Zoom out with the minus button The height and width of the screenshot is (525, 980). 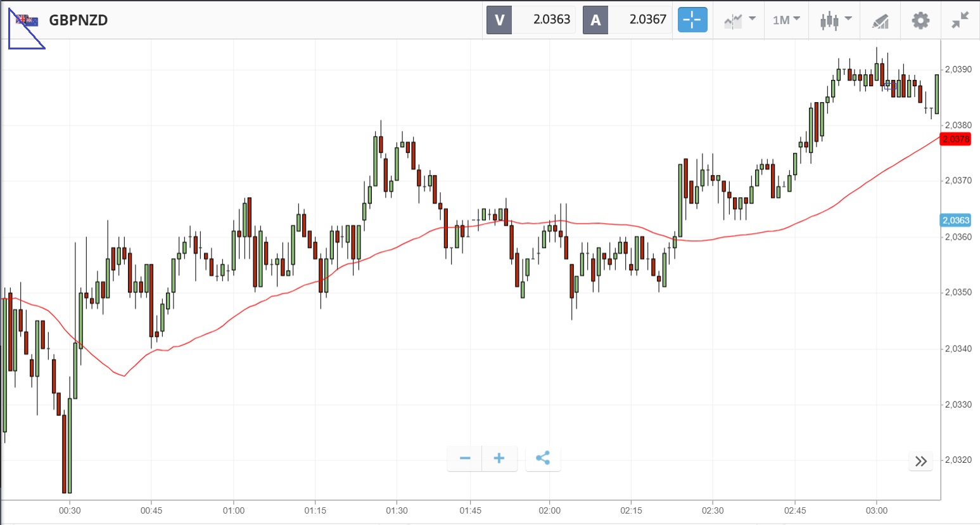click(x=465, y=458)
